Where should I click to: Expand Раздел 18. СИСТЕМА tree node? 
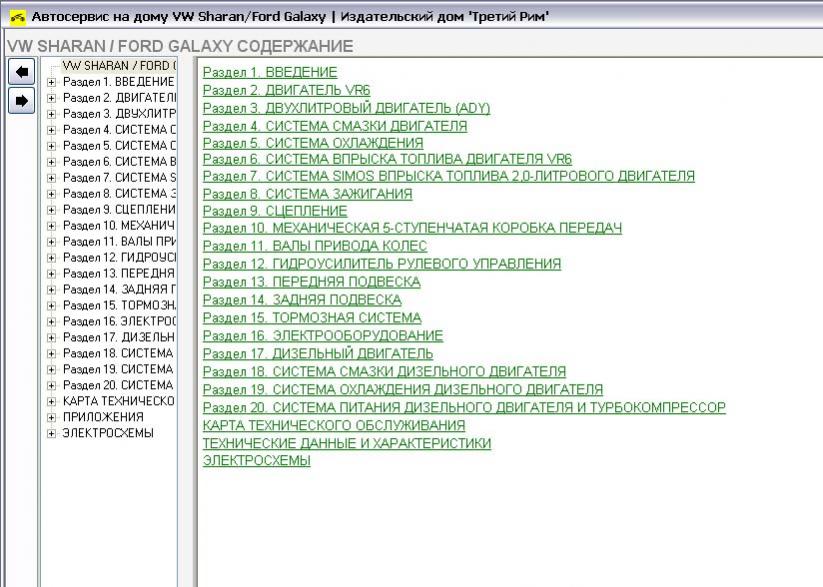pos(51,353)
